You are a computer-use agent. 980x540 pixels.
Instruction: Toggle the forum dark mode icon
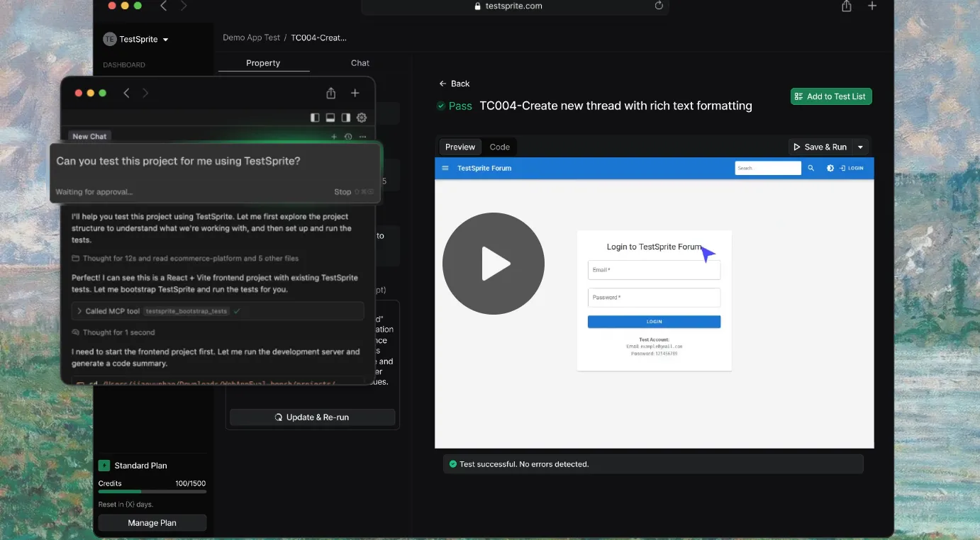[x=830, y=168]
